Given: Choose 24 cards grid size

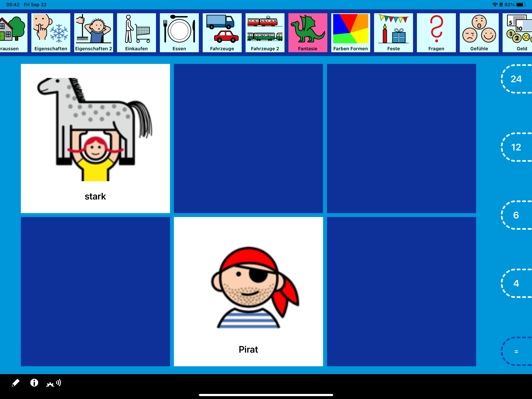Looking at the screenshot, I should [x=516, y=79].
